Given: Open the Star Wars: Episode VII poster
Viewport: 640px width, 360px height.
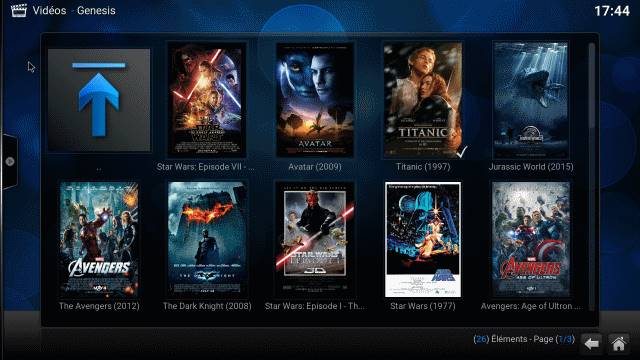Looking at the screenshot, I should coord(207,100).
